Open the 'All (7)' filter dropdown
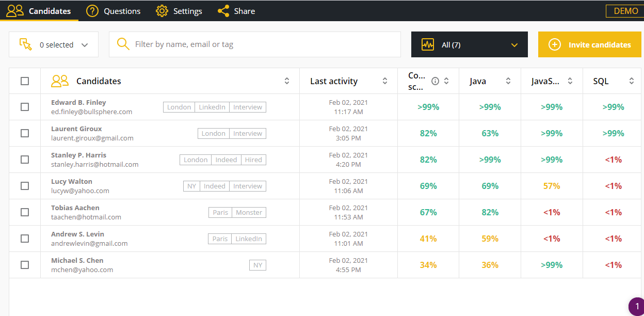This screenshot has width=644, height=316. click(469, 45)
